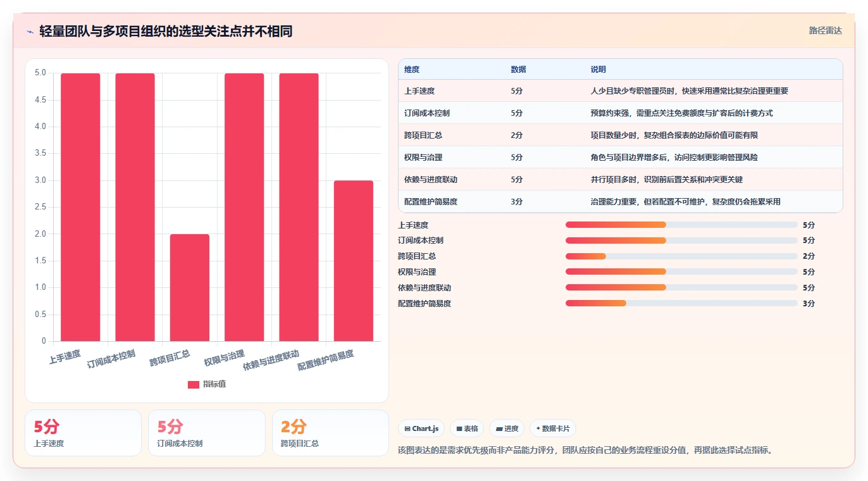
Task: Click the 数据 column header
Action: tap(518, 69)
